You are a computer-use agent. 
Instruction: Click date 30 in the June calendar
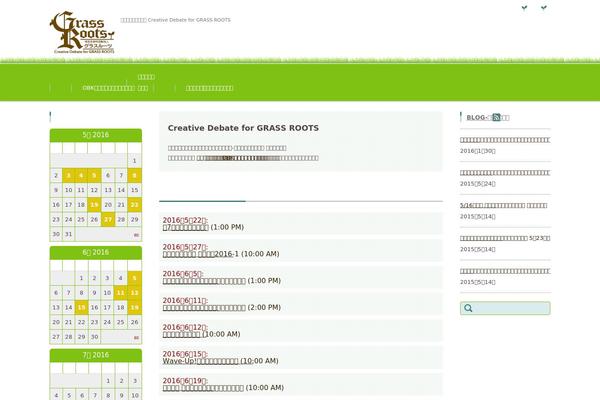pyautogui.click(x=94, y=337)
